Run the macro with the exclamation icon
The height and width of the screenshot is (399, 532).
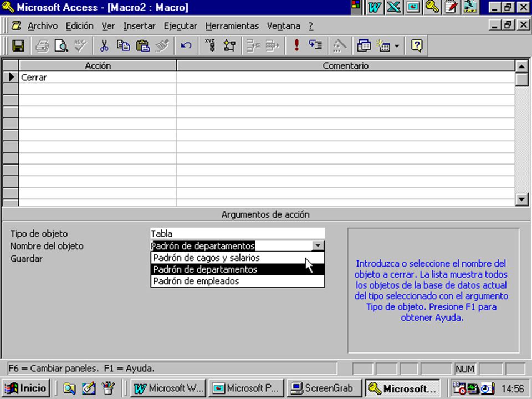tap(296, 45)
